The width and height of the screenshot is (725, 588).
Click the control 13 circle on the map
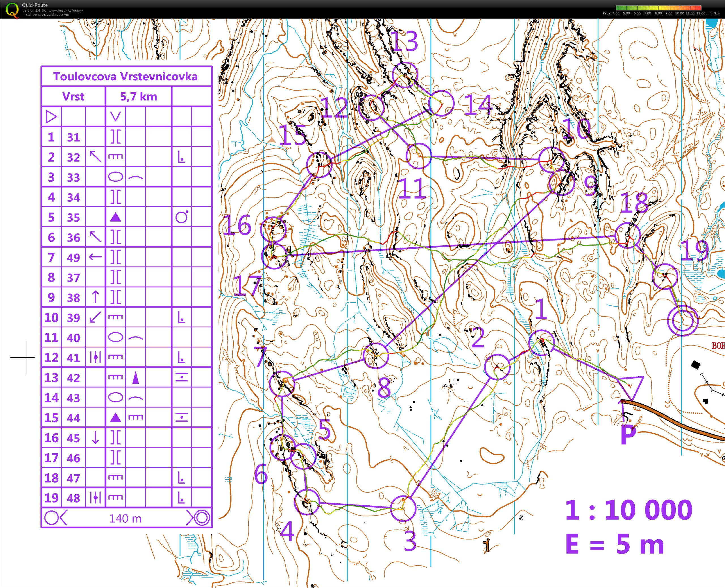(x=405, y=75)
